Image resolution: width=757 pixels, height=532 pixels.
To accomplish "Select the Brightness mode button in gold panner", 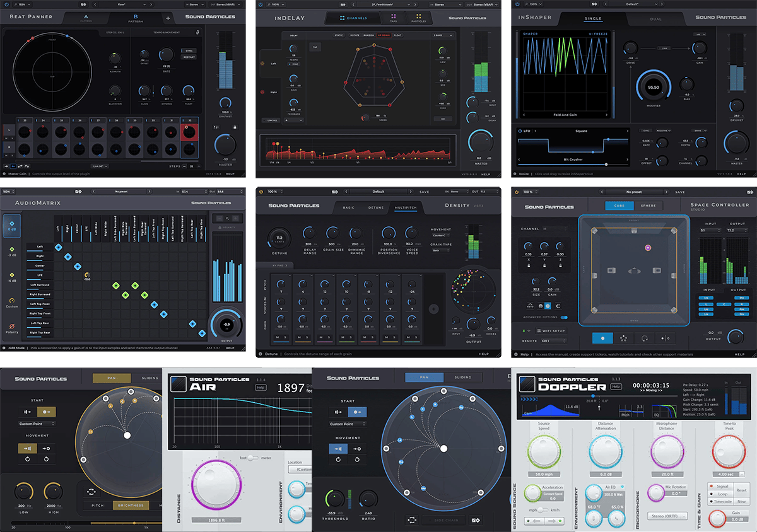I will tap(131, 505).
